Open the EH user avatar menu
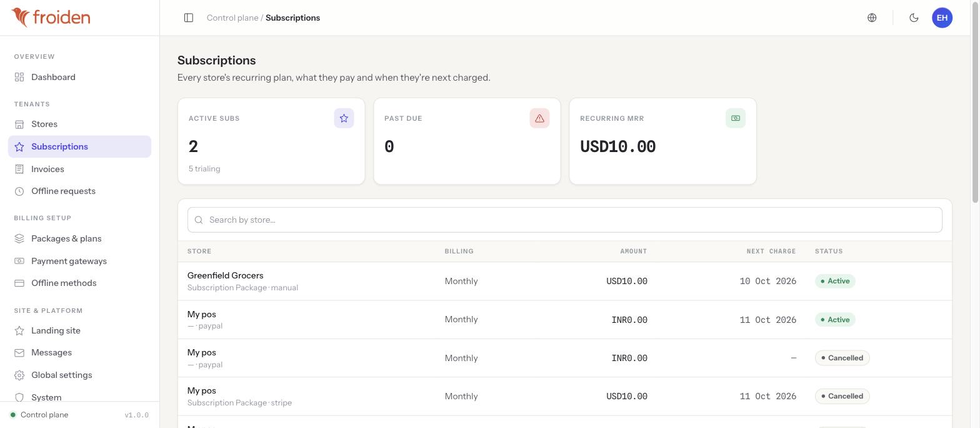This screenshot has width=980, height=428. pyautogui.click(x=942, y=18)
